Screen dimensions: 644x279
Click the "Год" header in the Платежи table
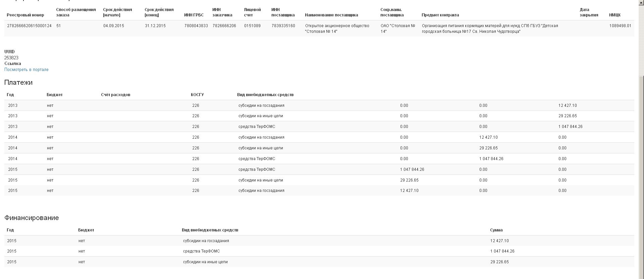point(10,95)
